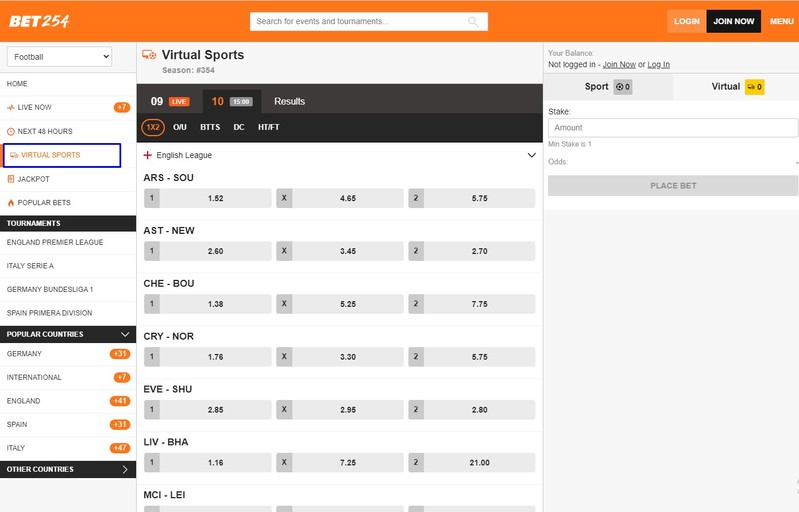Open the Football sport dropdown
The image size is (799, 512).
(60, 57)
